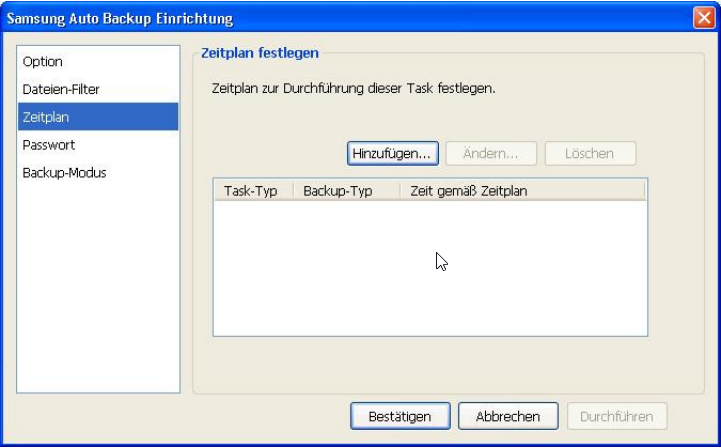
Task: Click the Zeit gemäß Zeitplan column header
Action: pos(522,191)
